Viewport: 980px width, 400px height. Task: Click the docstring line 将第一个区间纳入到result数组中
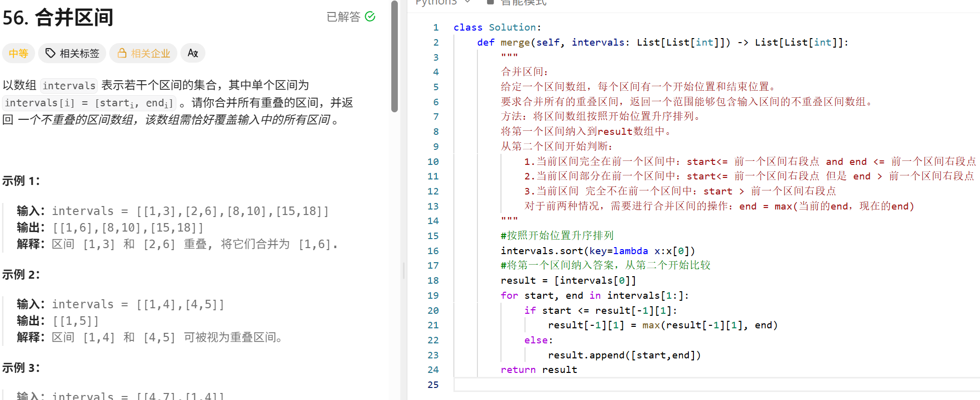pos(586,131)
